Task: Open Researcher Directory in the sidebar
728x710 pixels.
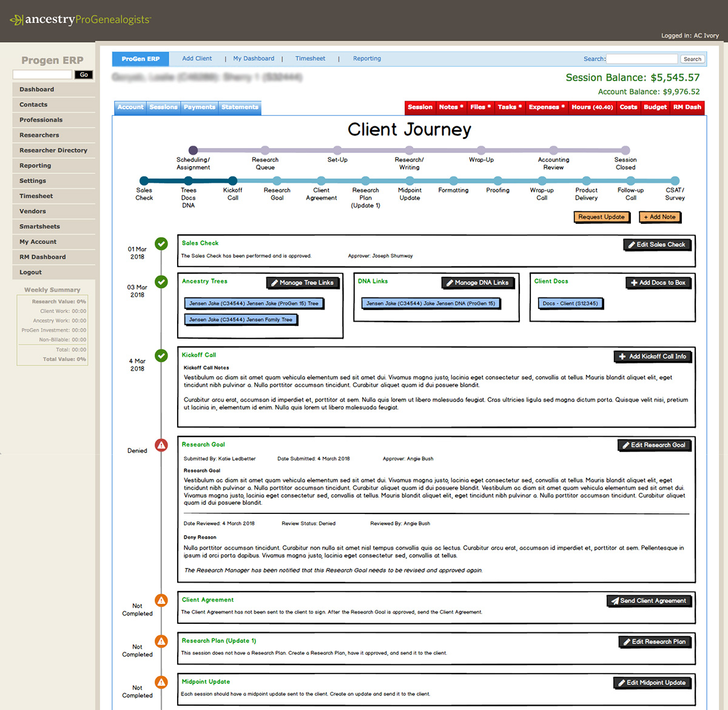Action: pyautogui.click(x=53, y=150)
